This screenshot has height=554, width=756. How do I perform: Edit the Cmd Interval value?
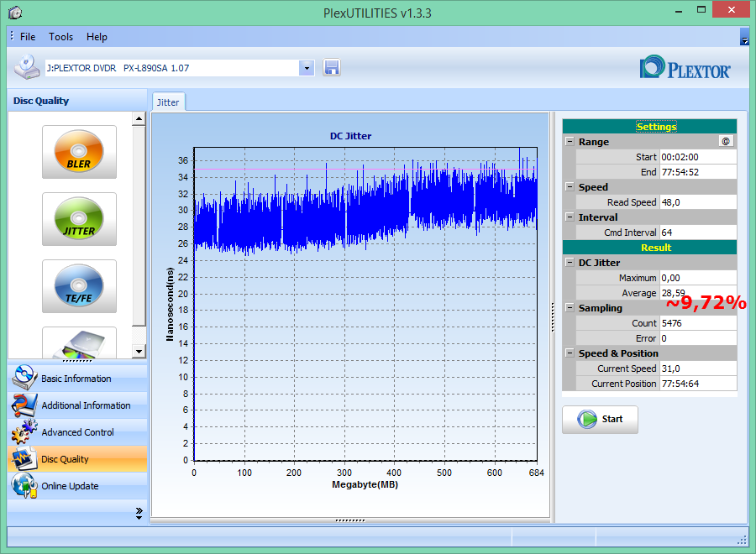tap(698, 233)
